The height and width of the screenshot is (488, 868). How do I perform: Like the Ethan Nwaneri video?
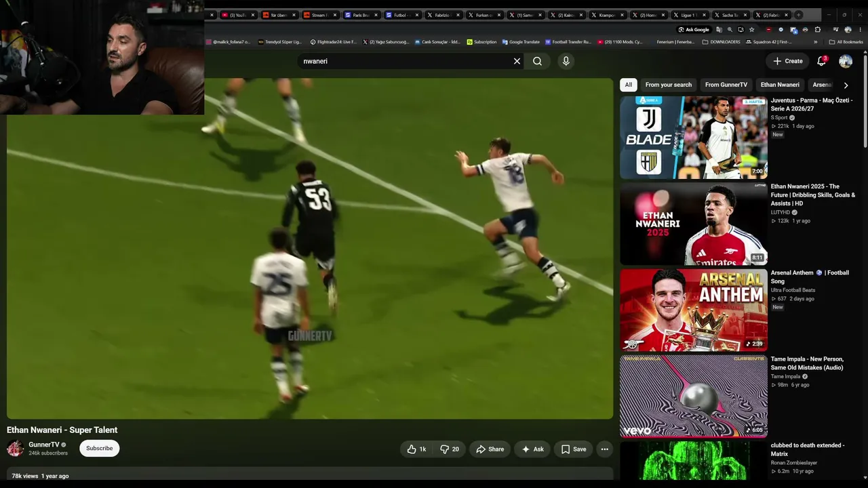coord(416,449)
